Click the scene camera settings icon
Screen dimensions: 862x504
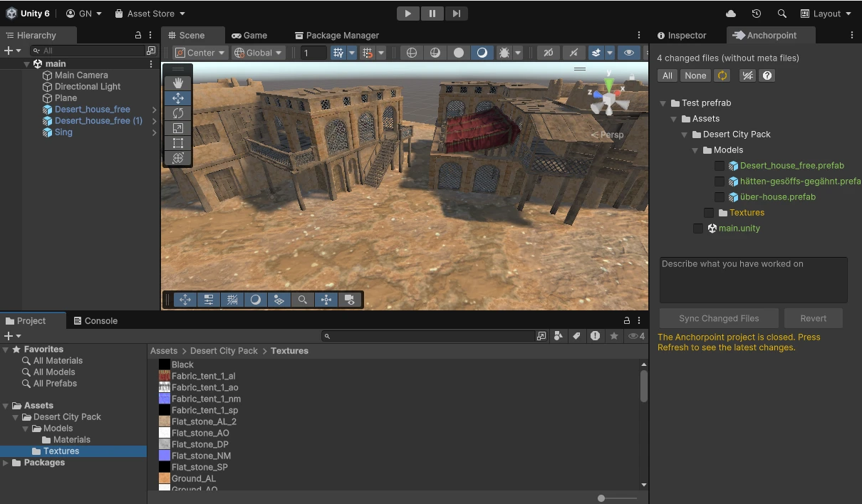pyautogui.click(x=349, y=300)
